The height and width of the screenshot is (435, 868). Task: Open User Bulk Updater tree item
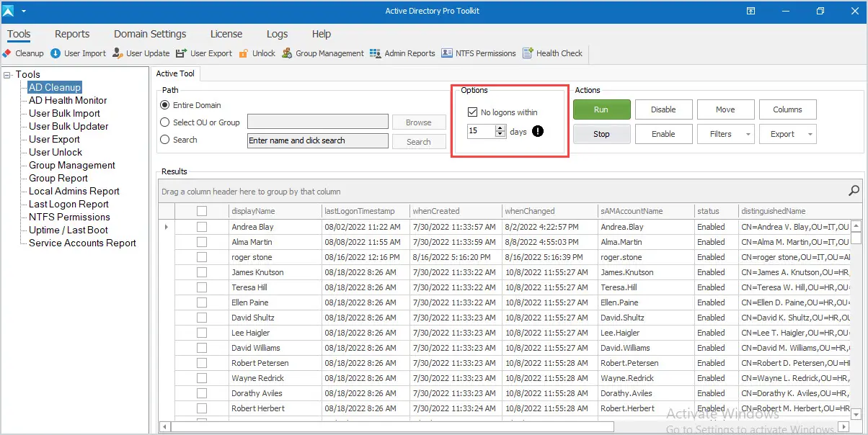click(x=68, y=127)
